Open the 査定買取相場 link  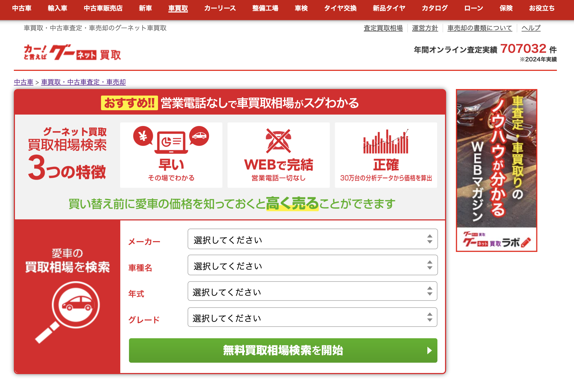(383, 28)
